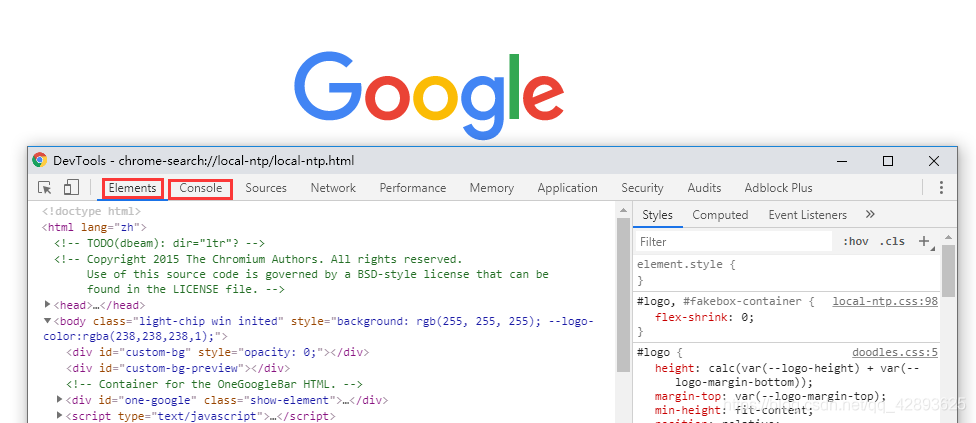Screen dimensions: 976x423
Task: Select the Computed sidebar tab
Action: (x=720, y=215)
